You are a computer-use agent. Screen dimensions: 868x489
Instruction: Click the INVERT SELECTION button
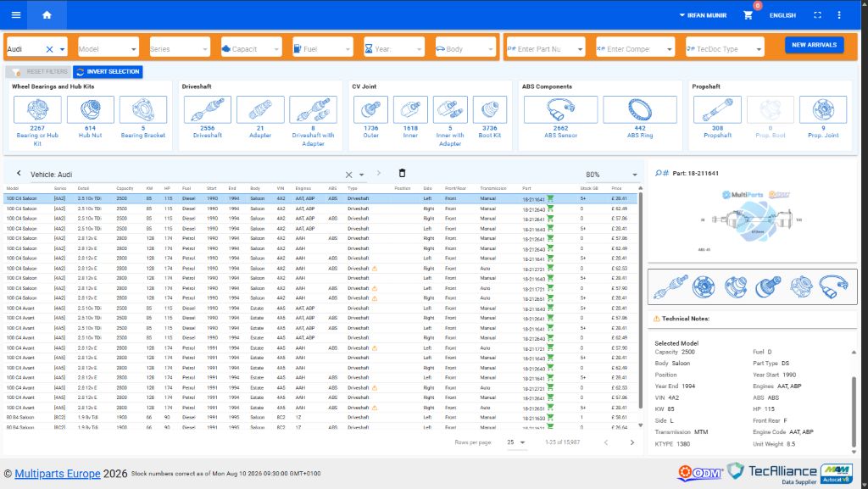(x=108, y=72)
